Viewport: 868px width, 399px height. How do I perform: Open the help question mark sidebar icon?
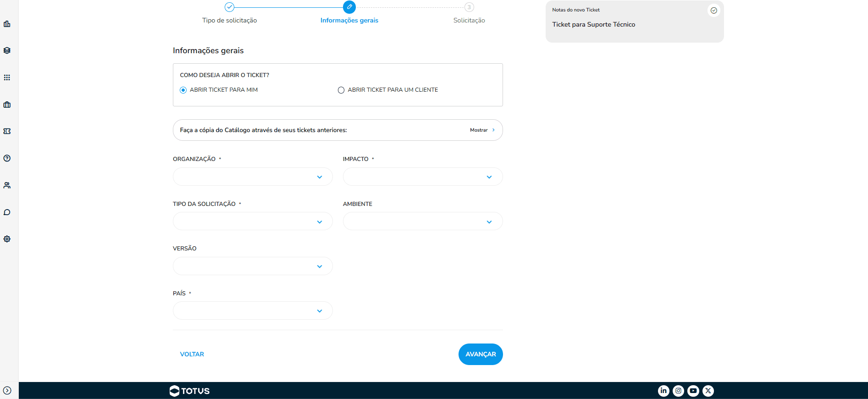[7, 158]
